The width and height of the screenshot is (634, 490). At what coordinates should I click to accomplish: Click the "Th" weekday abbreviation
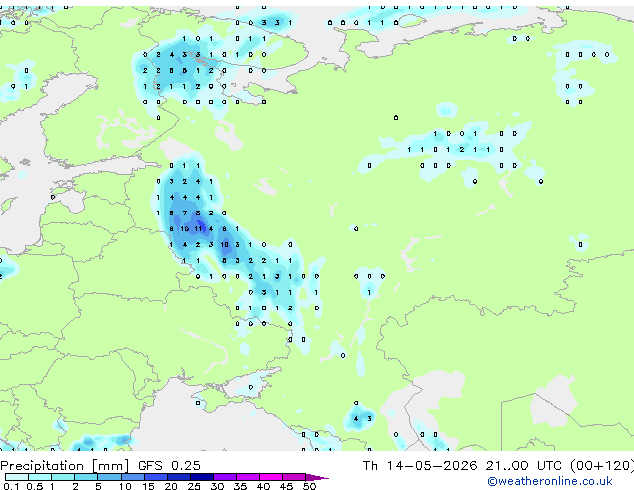370,466
